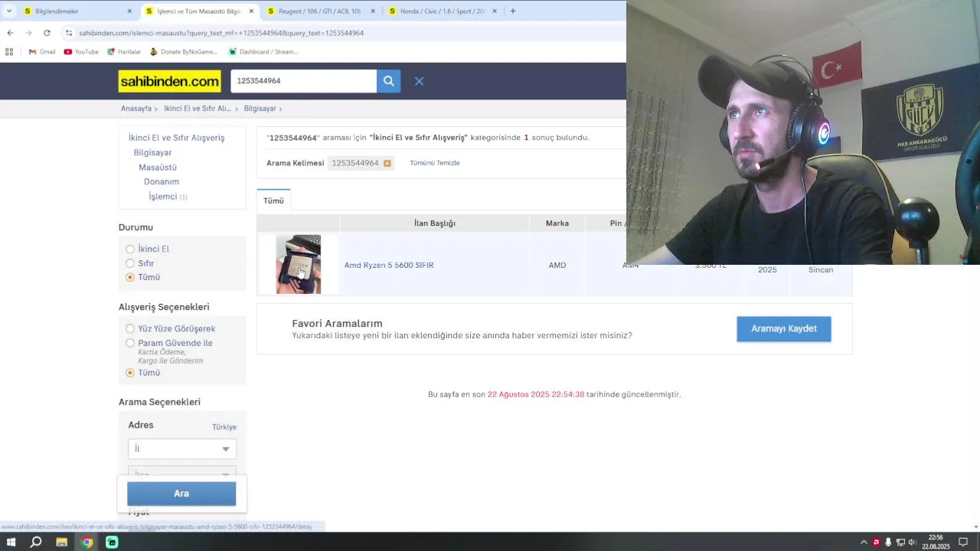Open the browser apps grid icon

[9, 52]
